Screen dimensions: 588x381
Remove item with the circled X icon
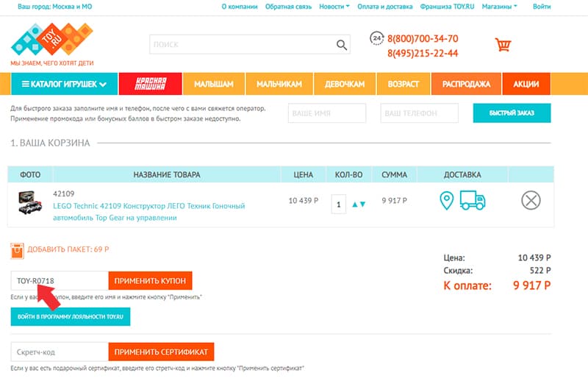point(531,201)
